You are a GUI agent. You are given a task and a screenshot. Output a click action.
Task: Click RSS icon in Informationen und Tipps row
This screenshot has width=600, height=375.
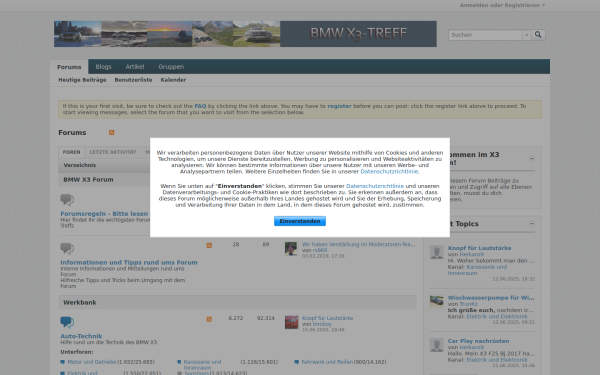(209, 245)
